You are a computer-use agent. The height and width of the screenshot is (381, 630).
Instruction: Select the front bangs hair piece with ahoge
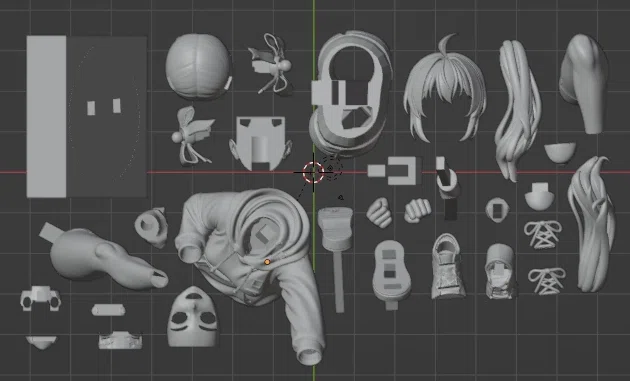coord(445,88)
